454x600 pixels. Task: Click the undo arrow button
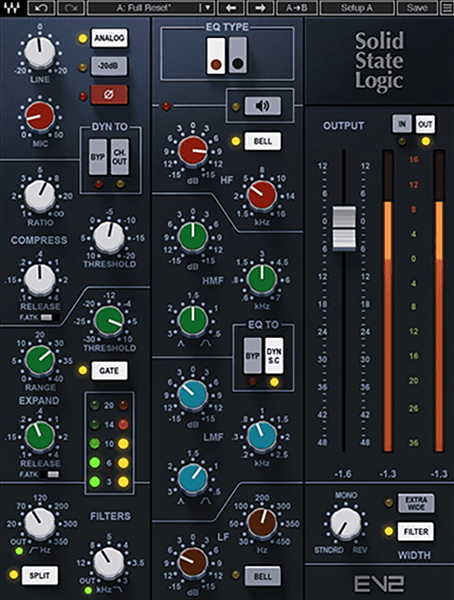tap(41, 8)
